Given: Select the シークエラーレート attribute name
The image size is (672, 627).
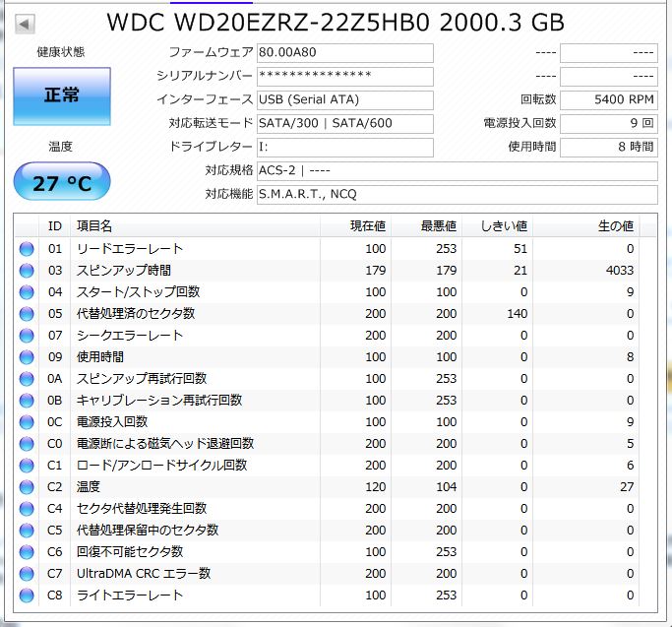Looking at the screenshot, I should (130, 336).
